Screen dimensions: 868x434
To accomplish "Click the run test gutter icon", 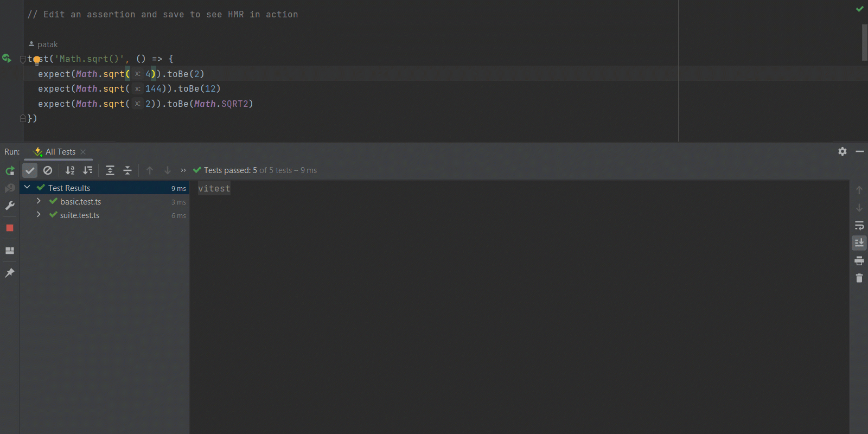I will (7, 58).
